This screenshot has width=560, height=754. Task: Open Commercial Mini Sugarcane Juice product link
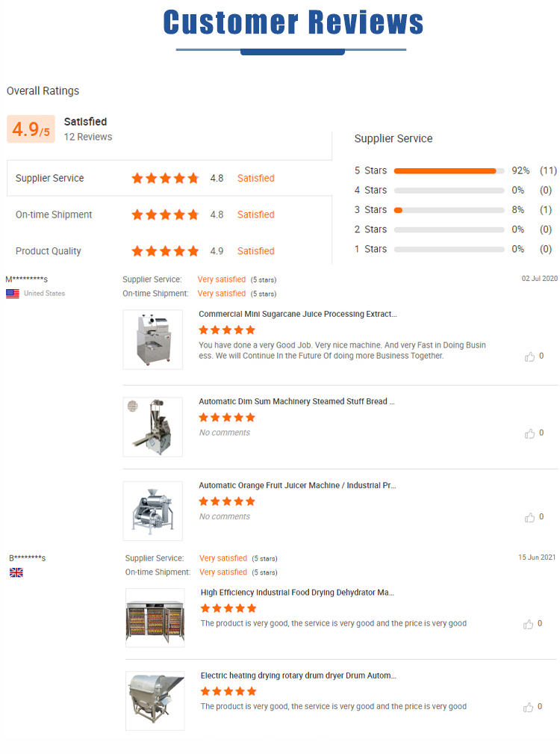coord(298,314)
